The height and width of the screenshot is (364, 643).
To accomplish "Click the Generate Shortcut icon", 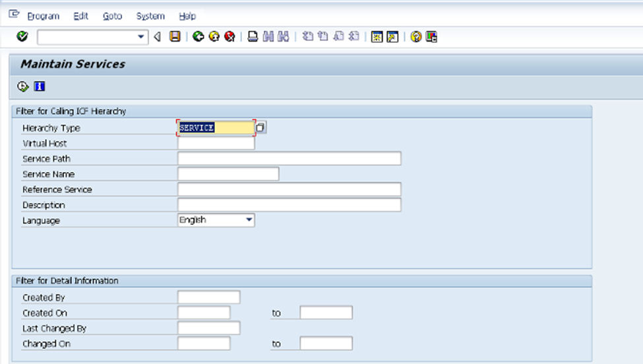I will point(392,36).
